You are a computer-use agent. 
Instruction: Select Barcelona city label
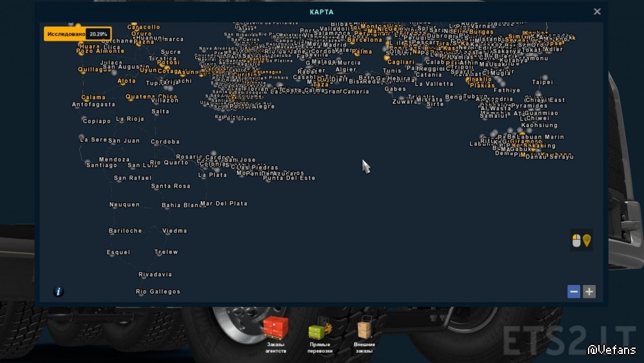365,40
